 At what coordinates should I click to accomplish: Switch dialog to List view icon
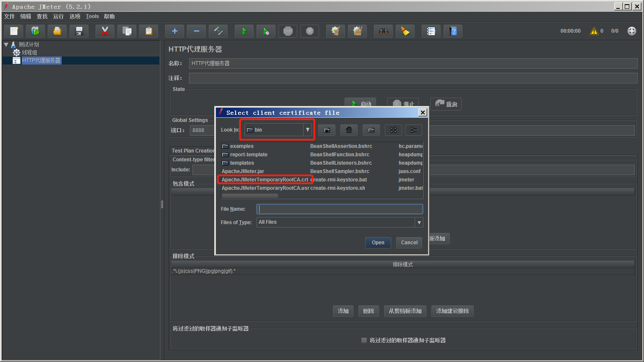[x=393, y=130]
